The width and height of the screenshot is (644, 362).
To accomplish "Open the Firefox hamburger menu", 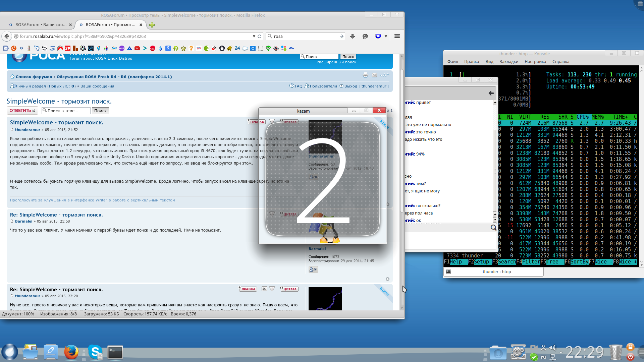I will (397, 36).
